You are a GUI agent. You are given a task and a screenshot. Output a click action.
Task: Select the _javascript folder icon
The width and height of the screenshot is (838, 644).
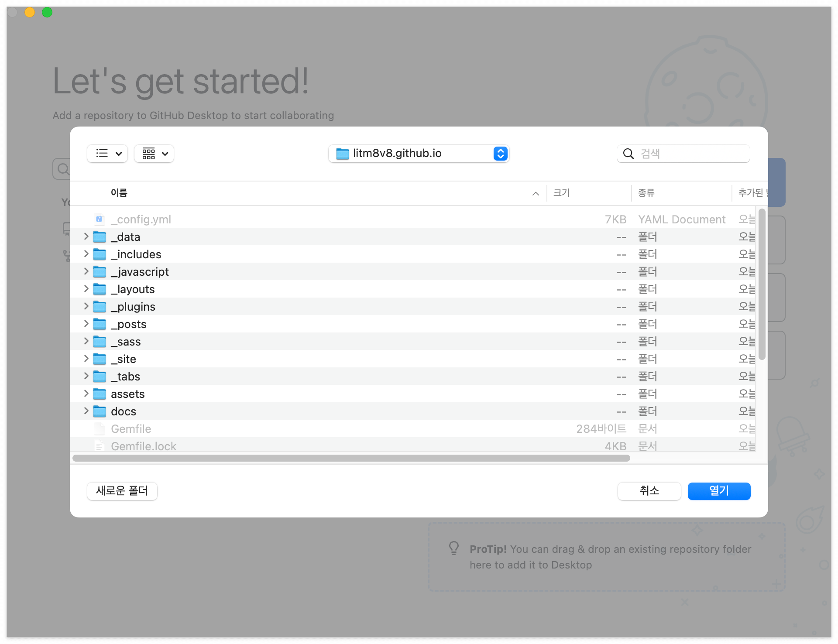pyautogui.click(x=100, y=272)
